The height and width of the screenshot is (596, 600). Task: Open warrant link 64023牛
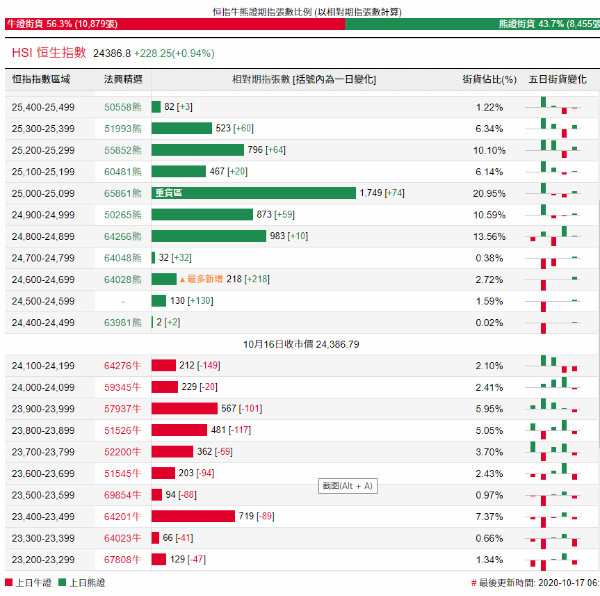click(x=122, y=538)
